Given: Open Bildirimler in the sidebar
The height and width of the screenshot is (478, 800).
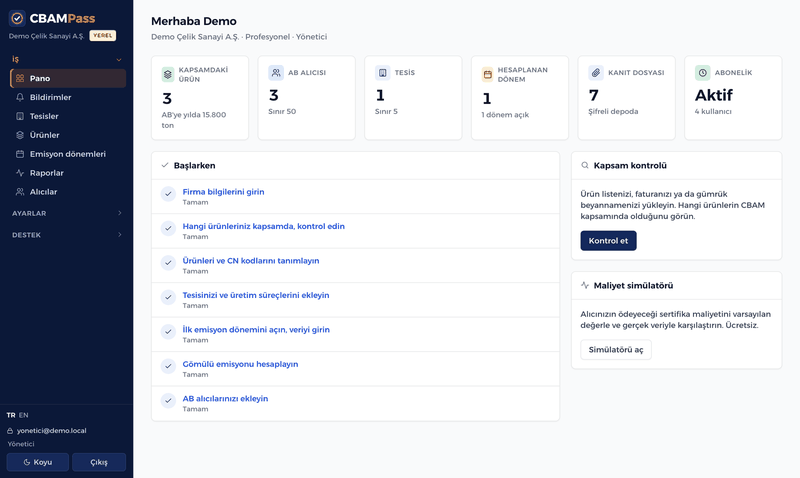Looking at the screenshot, I should [x=68, y=97].
